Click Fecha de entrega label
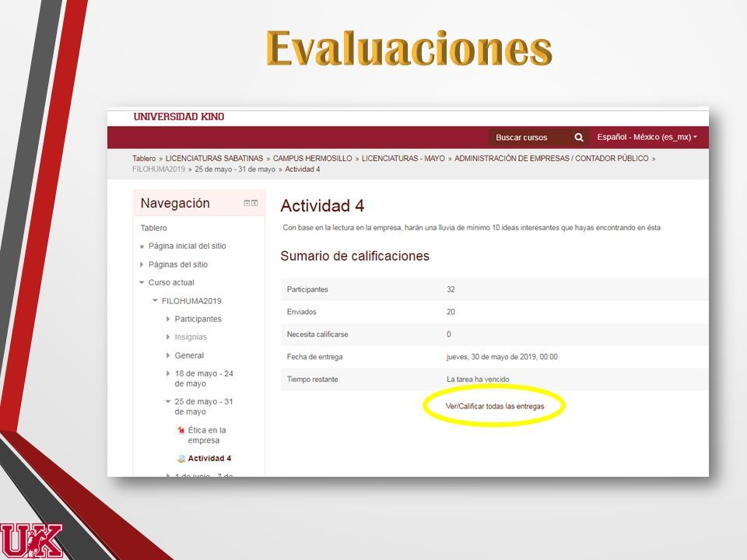 click(x=314, y=357)
